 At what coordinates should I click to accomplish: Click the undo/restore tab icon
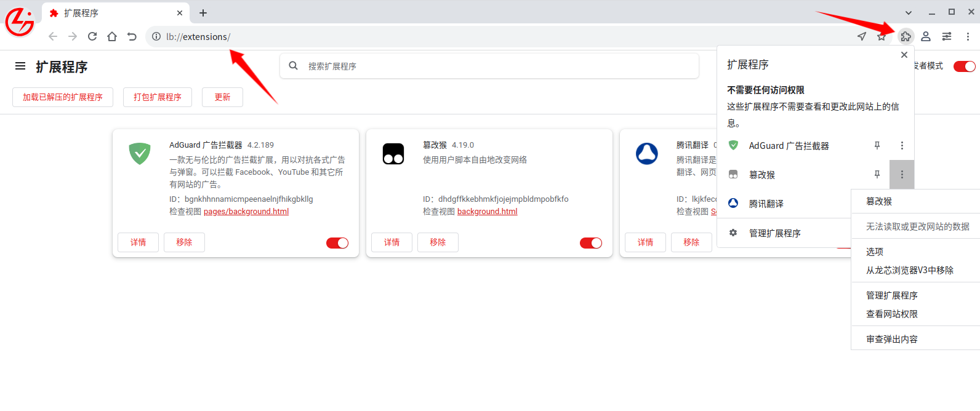(132, 36)
